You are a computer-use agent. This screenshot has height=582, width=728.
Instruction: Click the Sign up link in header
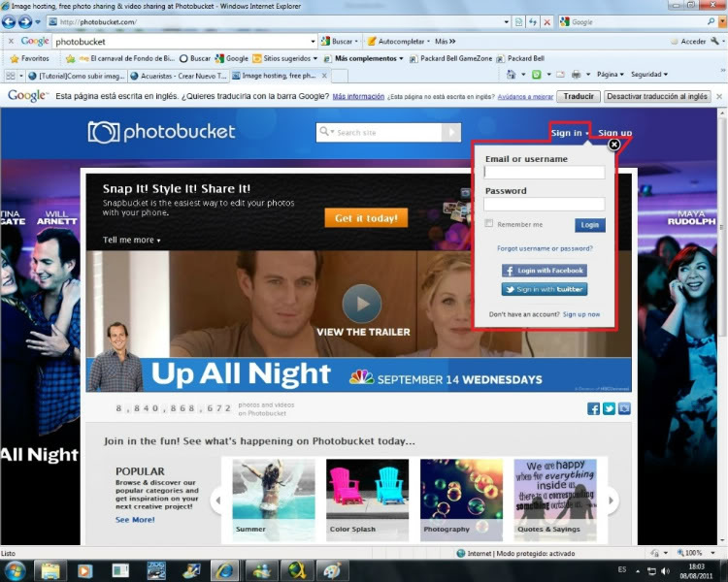pyautogui.click(x=614, y=133)
